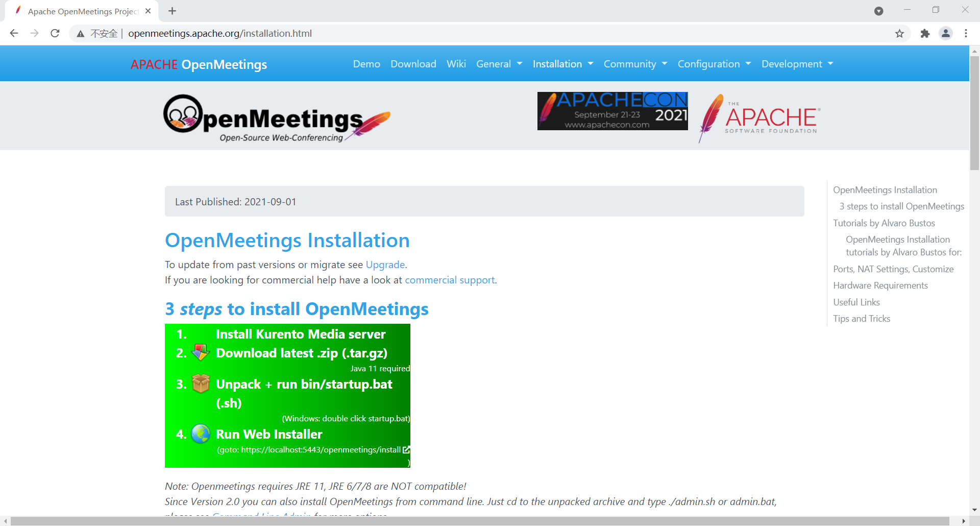Viewport: 980px width, 526px height.
Task: Click the download icon in step 2
Action: pyautogui.click(x=201, y=352)
